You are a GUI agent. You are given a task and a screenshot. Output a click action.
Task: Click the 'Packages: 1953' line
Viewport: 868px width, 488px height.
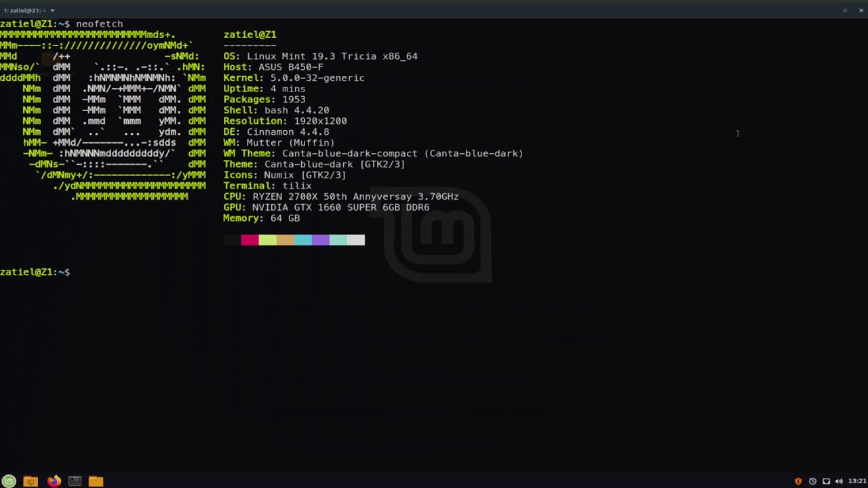[264, 100]
